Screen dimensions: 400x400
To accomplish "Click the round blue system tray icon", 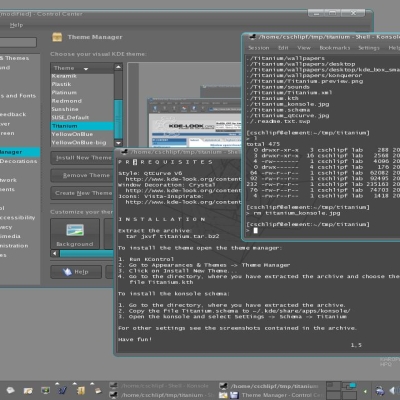I will point(380,390).
